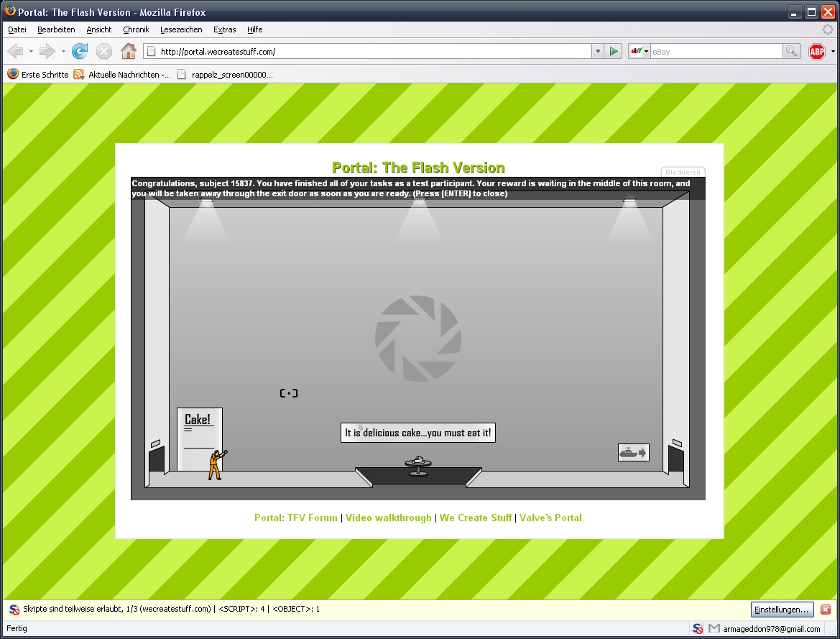
Task: Click NoScript icon in status bar
Action: [x=698, y=628]
